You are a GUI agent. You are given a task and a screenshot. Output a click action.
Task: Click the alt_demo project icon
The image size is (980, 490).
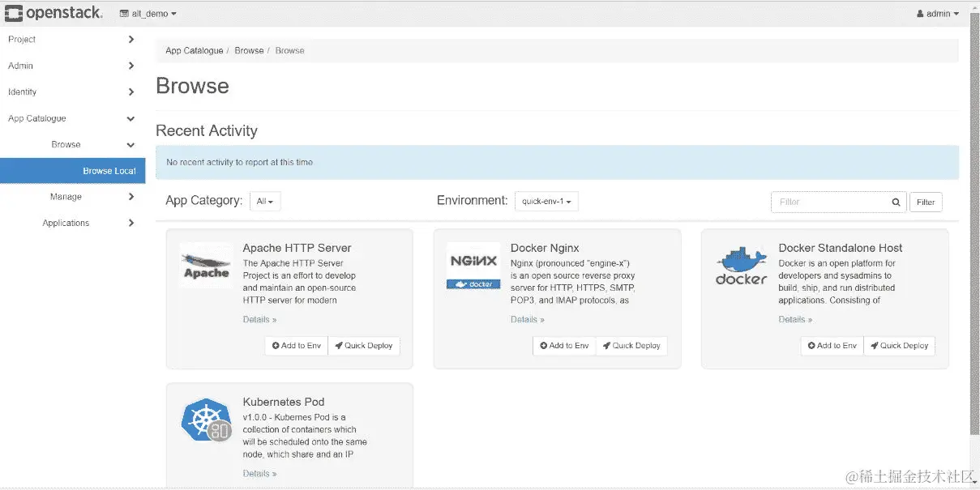point(124,14)
